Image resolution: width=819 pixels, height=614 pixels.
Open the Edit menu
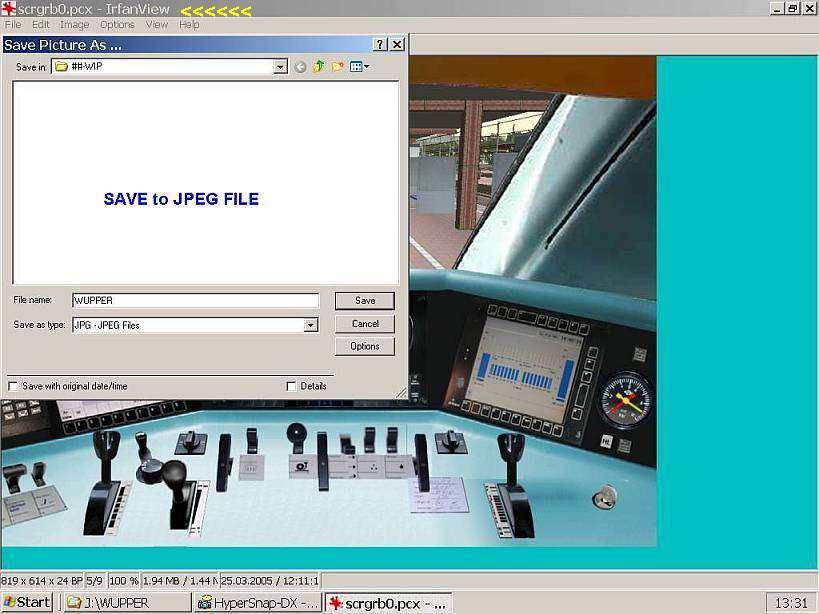(41, 25)
